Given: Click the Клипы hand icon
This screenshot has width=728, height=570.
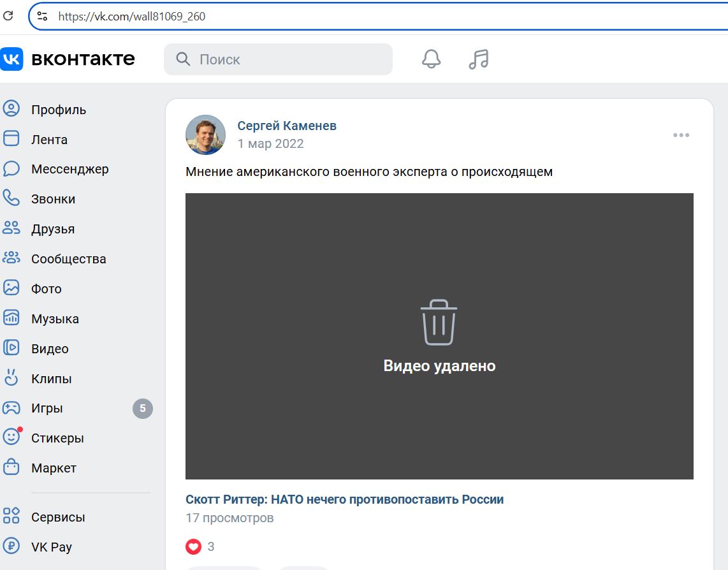Looking at the screenshot, I should click(11, 378).
